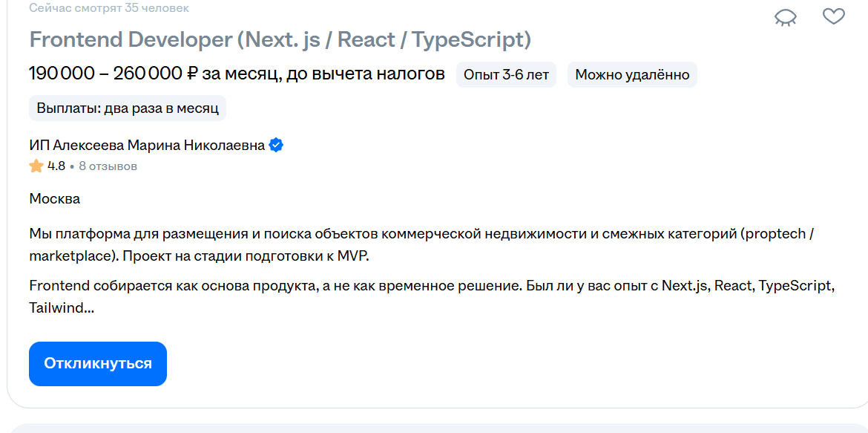868x433 pixels.
Task: Open the next vacancy card at the bottom
Action: coord(434,428)
